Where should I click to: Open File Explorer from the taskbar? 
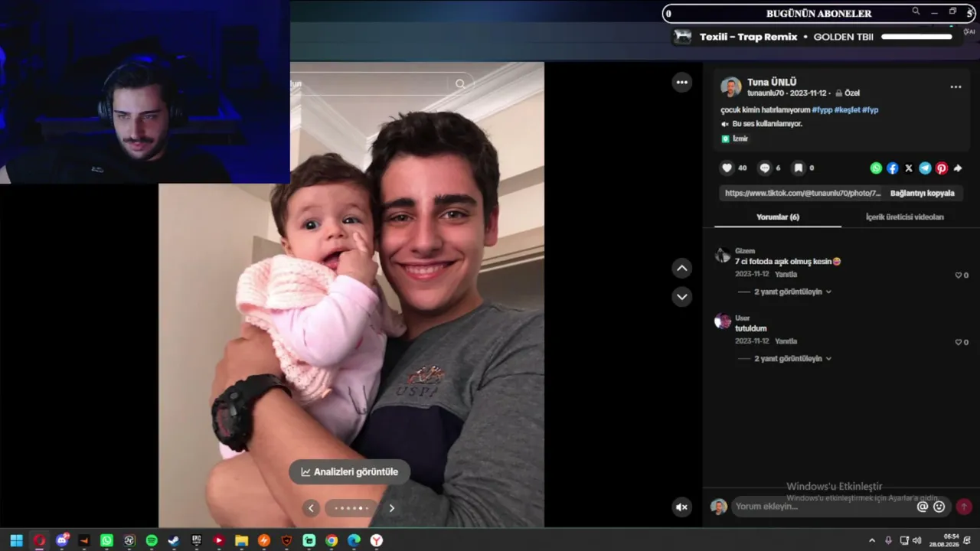coord(241,540)
